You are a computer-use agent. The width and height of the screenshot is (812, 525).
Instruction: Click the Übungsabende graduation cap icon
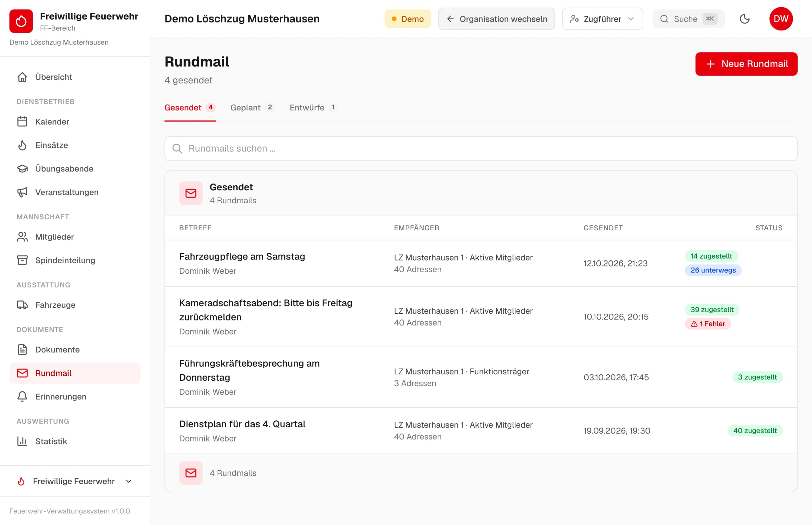click(x=23, y=169)
